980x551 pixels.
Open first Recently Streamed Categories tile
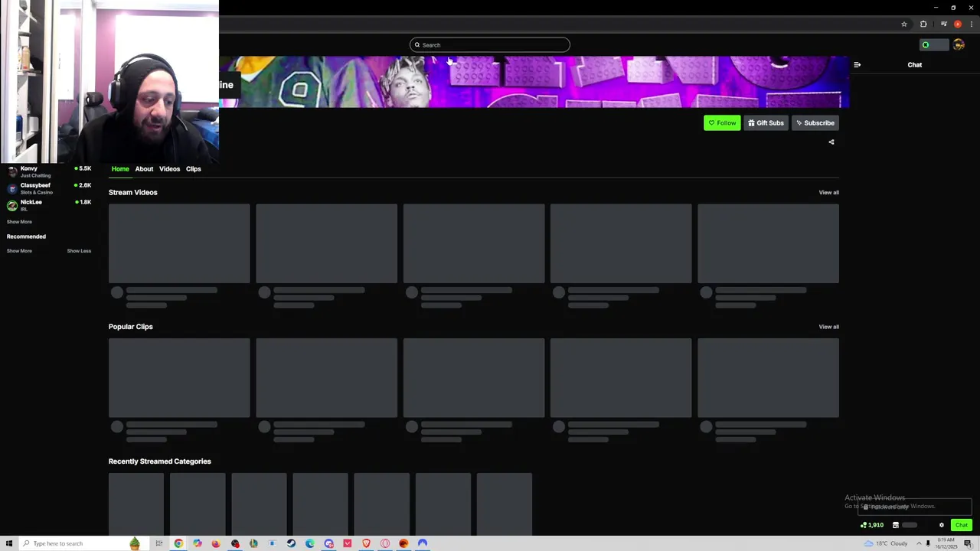coord(136,504)
